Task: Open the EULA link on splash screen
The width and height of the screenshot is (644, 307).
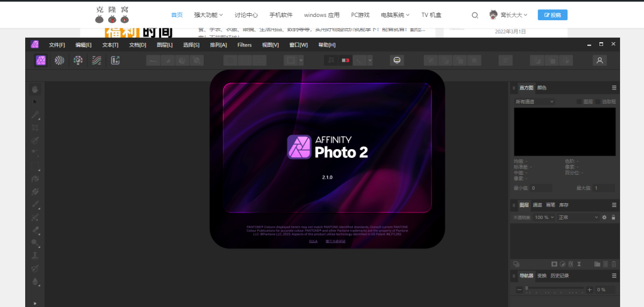Action: coord(313,241)
